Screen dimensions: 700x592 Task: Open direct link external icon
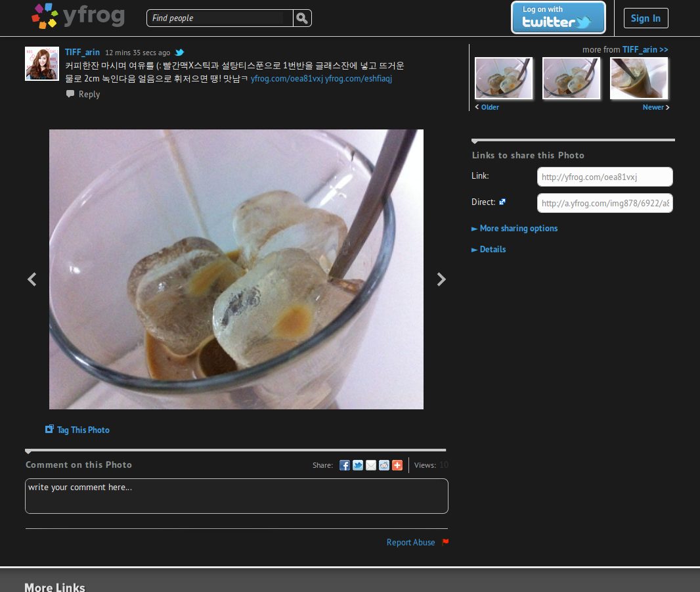[x=502, y=202]
